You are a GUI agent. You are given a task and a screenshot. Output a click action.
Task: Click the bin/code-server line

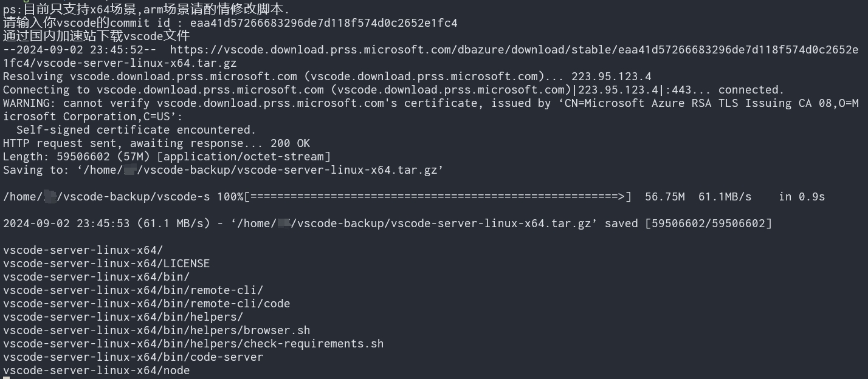133,357
